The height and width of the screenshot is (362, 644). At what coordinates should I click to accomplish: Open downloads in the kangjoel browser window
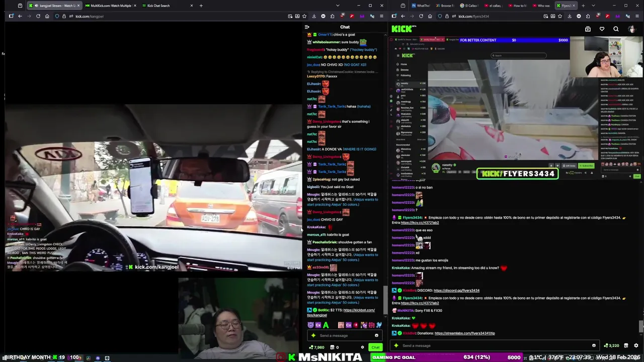point(314,16)
